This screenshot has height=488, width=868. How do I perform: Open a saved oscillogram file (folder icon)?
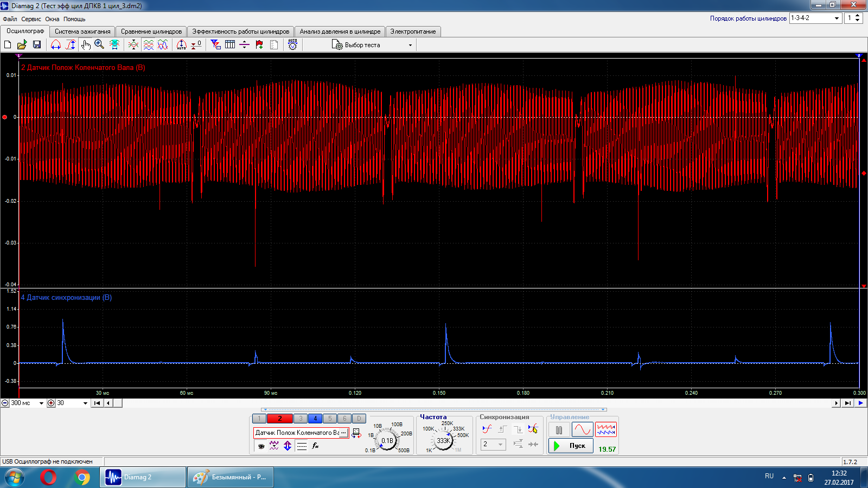tap(22, 44)
